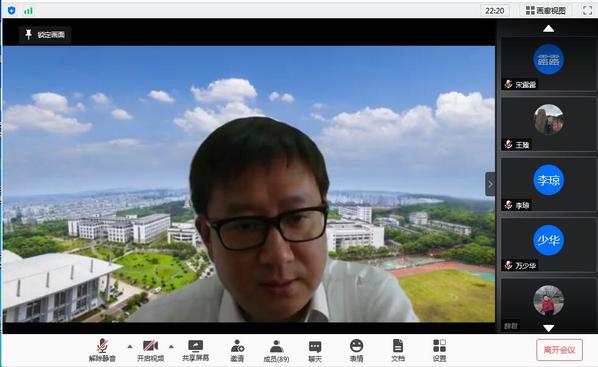Switch layout with 画廊视图 button

545,11
